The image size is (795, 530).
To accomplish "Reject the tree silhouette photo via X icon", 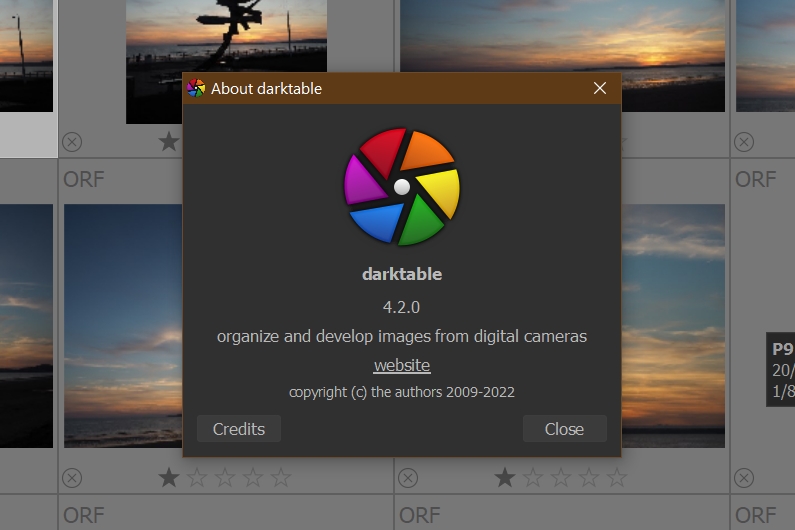I will pos(72,142).
